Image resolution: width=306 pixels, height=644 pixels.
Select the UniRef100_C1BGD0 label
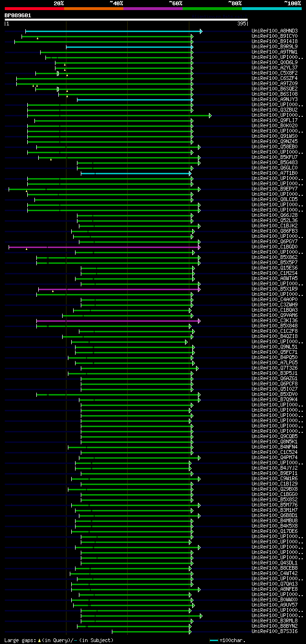pos(274,247)
